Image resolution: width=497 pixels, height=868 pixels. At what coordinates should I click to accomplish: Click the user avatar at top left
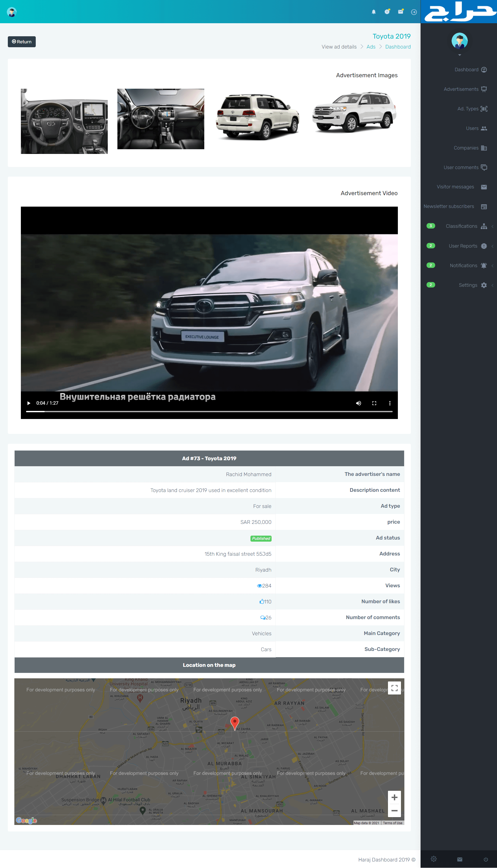11,12
